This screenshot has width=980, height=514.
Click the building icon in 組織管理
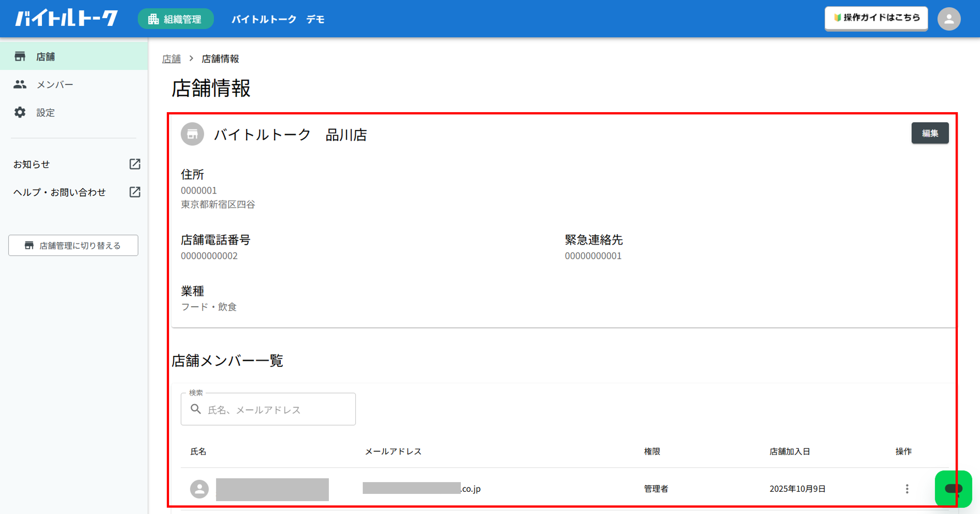click(x=153, y=19)
